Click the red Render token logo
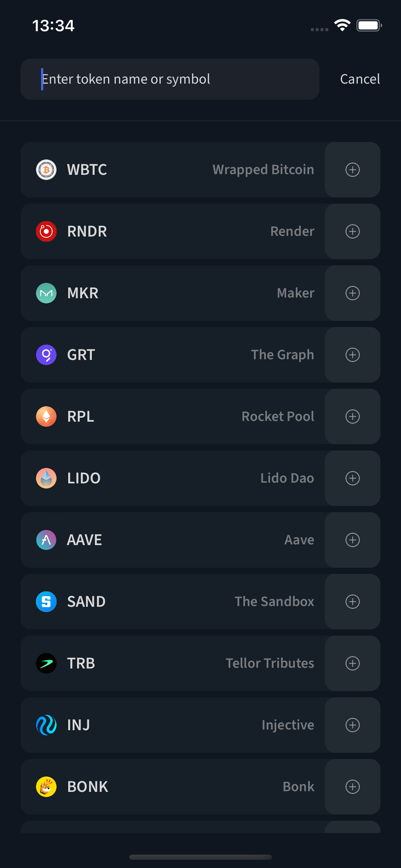The height and width of the screenshot is (868, 401). click(x=46, y=231)
